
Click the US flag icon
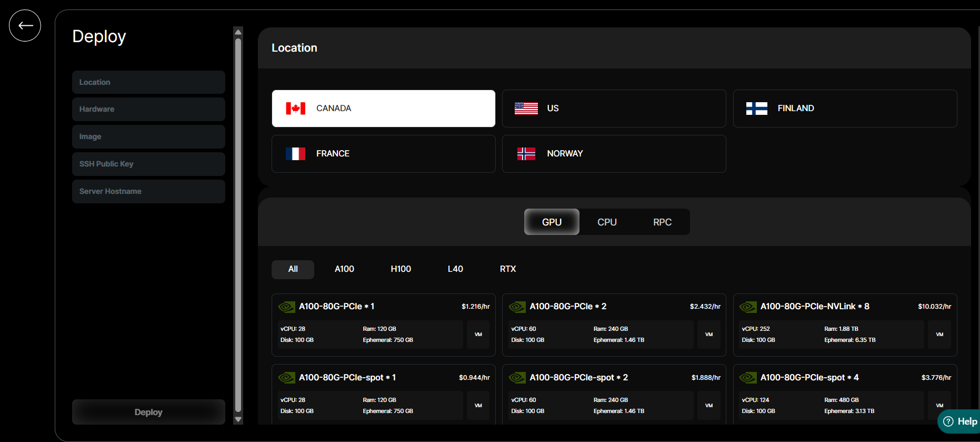526,109
